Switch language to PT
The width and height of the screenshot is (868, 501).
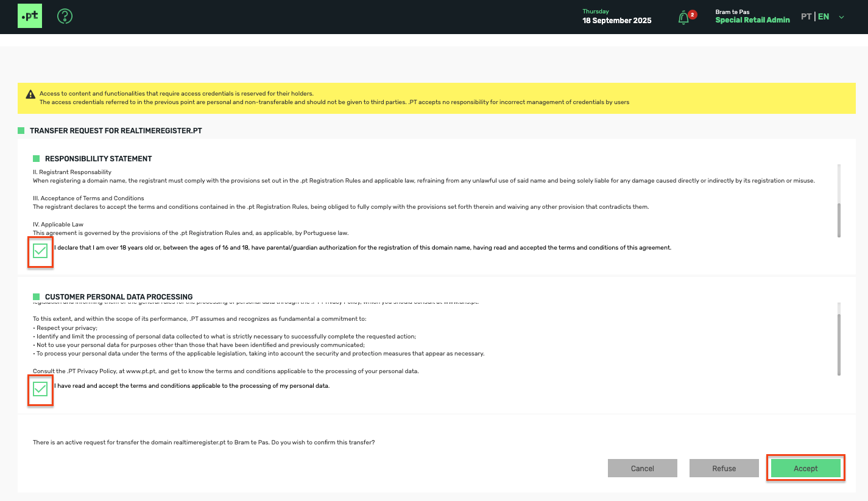806,17
